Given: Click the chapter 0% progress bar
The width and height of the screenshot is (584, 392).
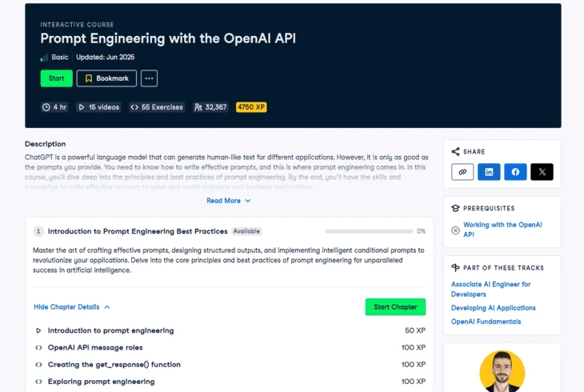Looking at the screenshot, I should (x=368, y=231).
